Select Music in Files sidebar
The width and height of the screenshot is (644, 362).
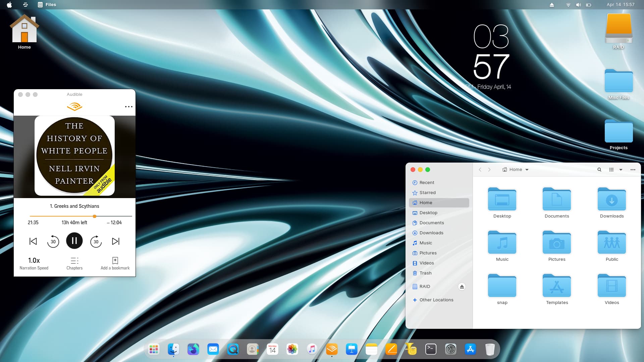tap(439, 243)
